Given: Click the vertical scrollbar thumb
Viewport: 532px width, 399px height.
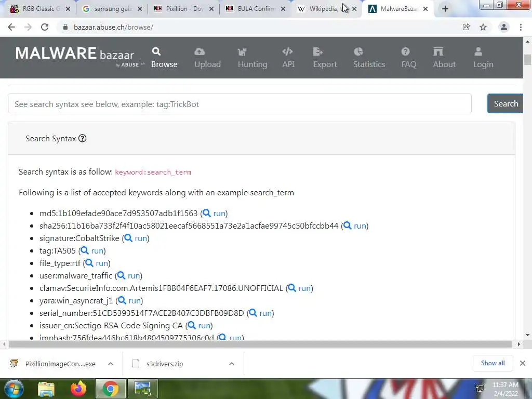Looking at the screenshot, I should pyautogui.click(x=527, y=59).
